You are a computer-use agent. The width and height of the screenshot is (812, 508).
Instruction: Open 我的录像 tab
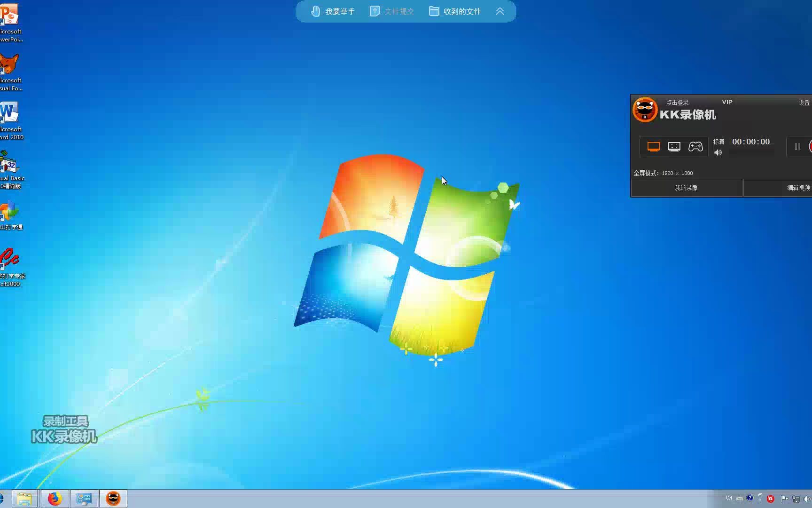click(686, 188)
